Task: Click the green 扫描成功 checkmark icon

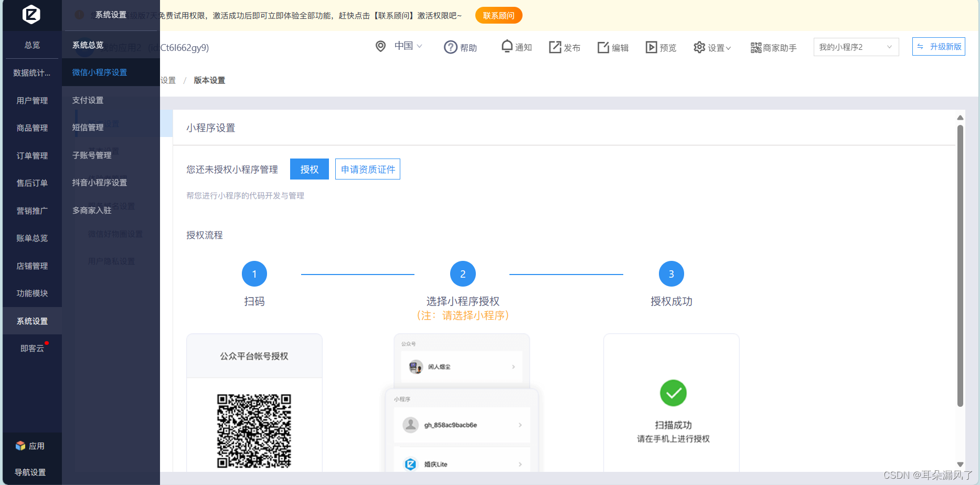Action: pos(673,393)
